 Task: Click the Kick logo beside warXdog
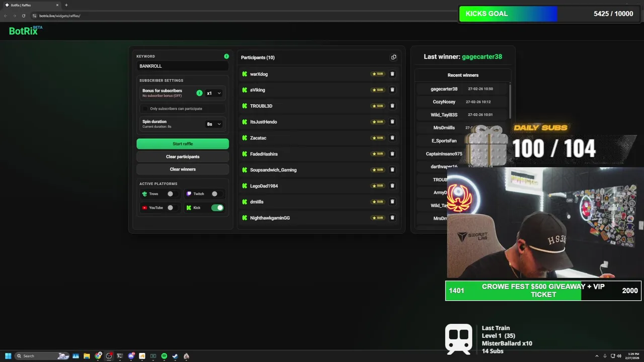[x=245, y=74]
